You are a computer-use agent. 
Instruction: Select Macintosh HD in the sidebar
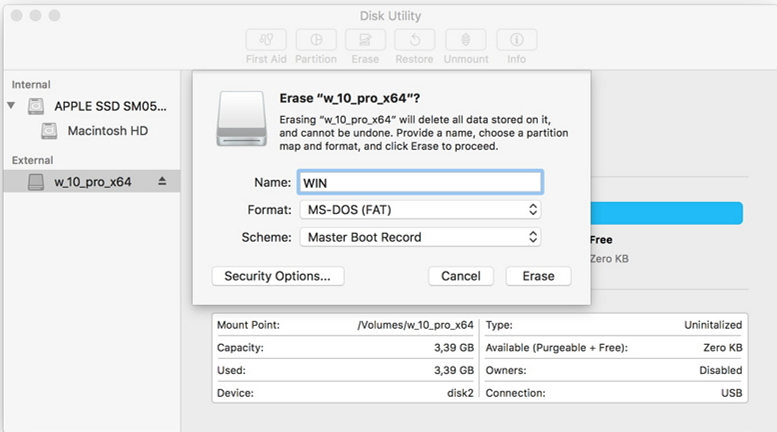point(108,131)
